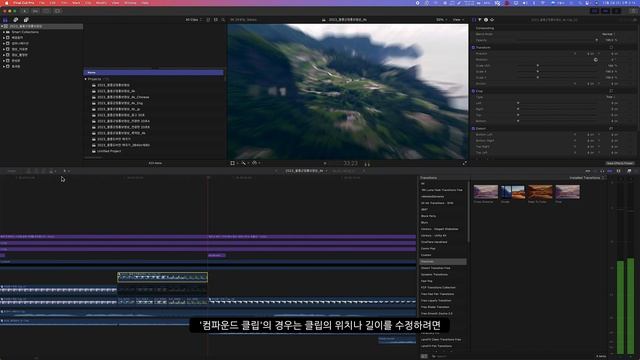Show the Color inspector tab icon
Viewport: 640px width, 360px height.
pos(480,20)
